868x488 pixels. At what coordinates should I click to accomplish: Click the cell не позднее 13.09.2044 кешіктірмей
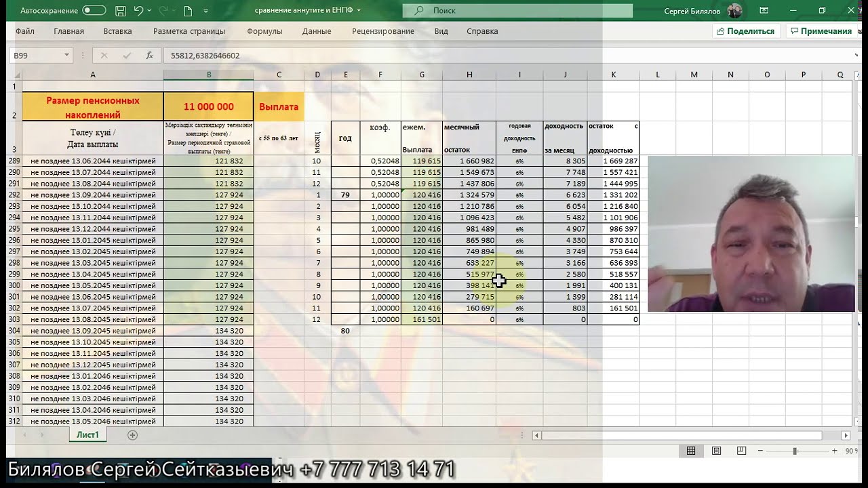93,195
